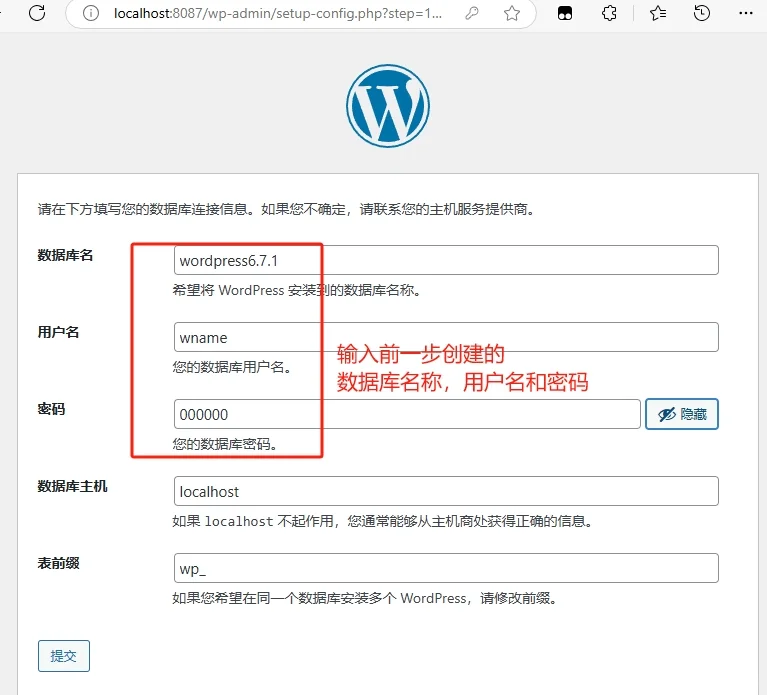The height and width of the screenshot is (695, 767).
Task: Click the hint 您的数据库密码。
Action: 226,444
